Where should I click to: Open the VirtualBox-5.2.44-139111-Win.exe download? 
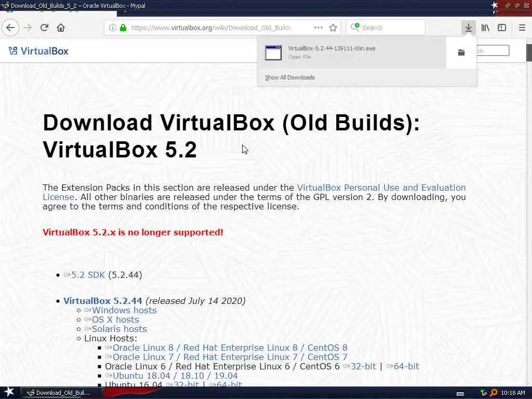coord(352,52)
